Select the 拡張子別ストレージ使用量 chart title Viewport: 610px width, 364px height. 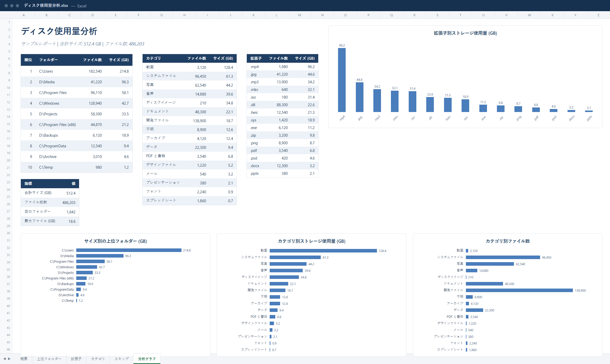point(465,33)
